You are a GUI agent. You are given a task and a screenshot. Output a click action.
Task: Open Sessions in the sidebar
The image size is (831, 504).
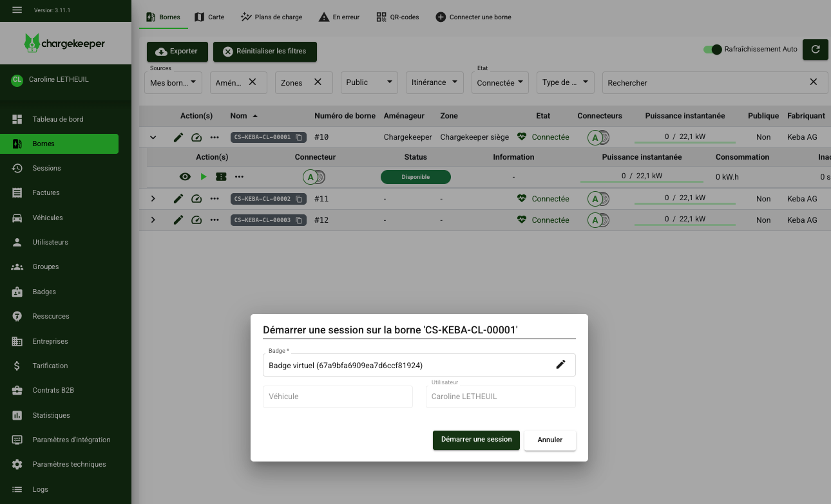click(x=46, y=168)
